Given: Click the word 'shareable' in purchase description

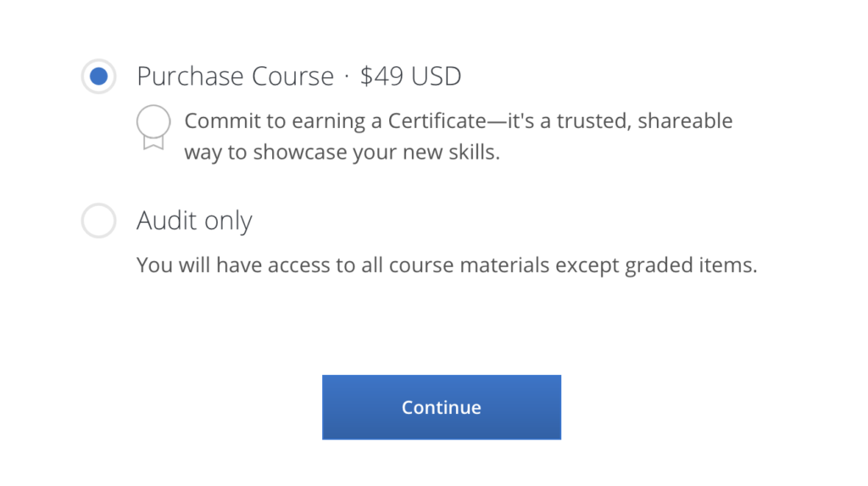Looking at the screenshot, I should click(685, 120).
